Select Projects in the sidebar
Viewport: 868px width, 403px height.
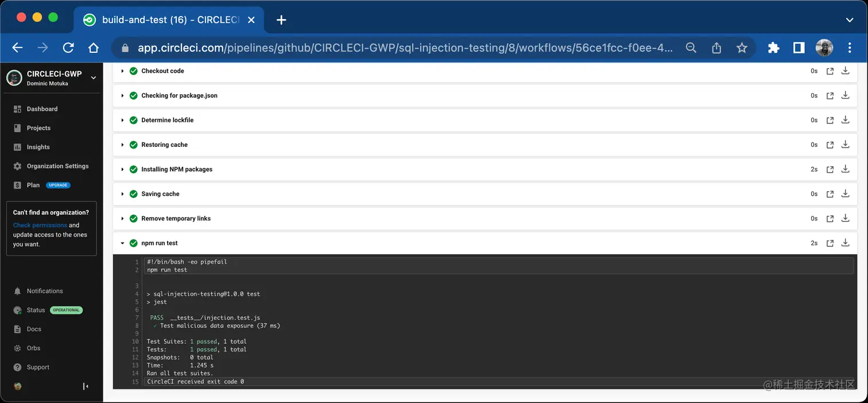click(37, 127)
